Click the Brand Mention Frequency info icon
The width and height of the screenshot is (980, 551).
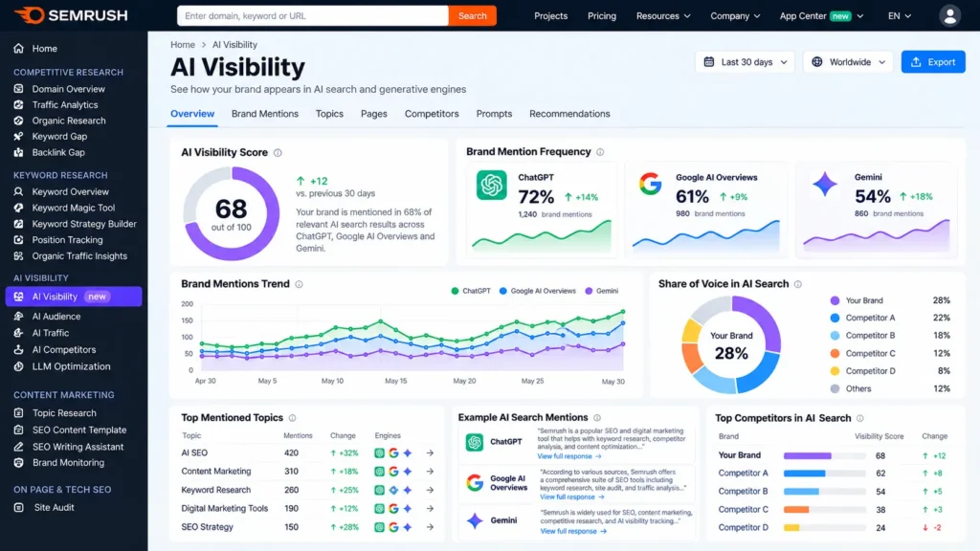coord(600,152)
